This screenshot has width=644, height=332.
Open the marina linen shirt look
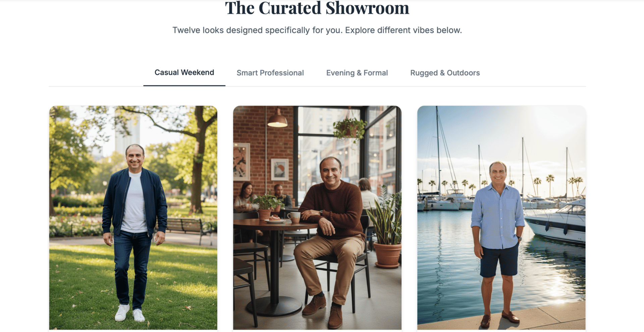(x=501, y=218)
